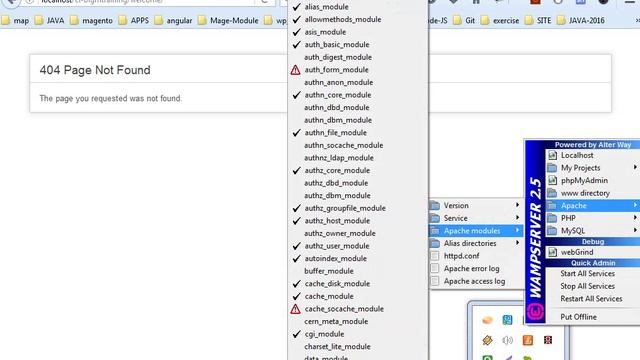Launch phpMyAdmin from the WampServer menu
This screenshot has width=640, height=360.
(584, 180)
